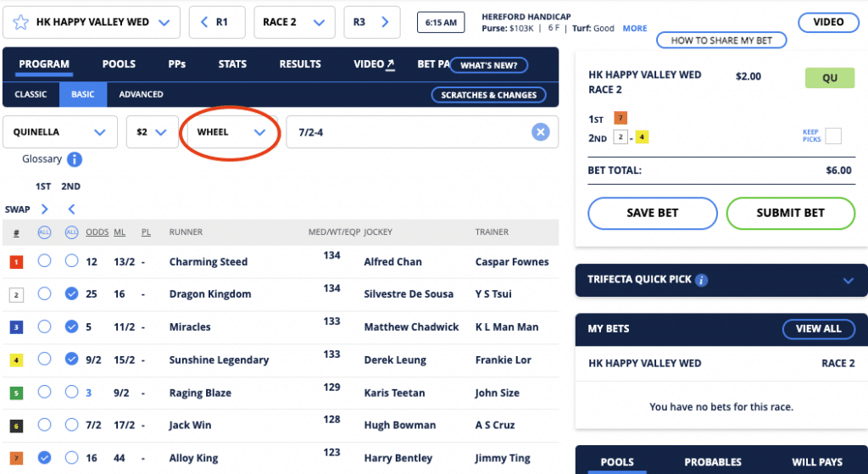Select the ADVANCED view
The width and height of the screenshot is (868, 474).
click(142, 94)
